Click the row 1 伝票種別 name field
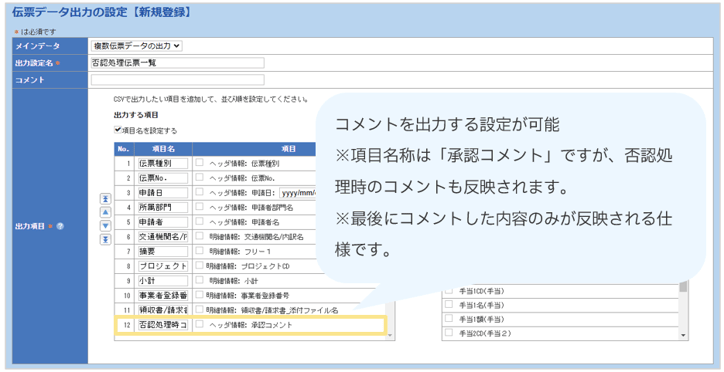Image resolution: width=724 pixels, height=372 pixels. click(x=163, y=163)
